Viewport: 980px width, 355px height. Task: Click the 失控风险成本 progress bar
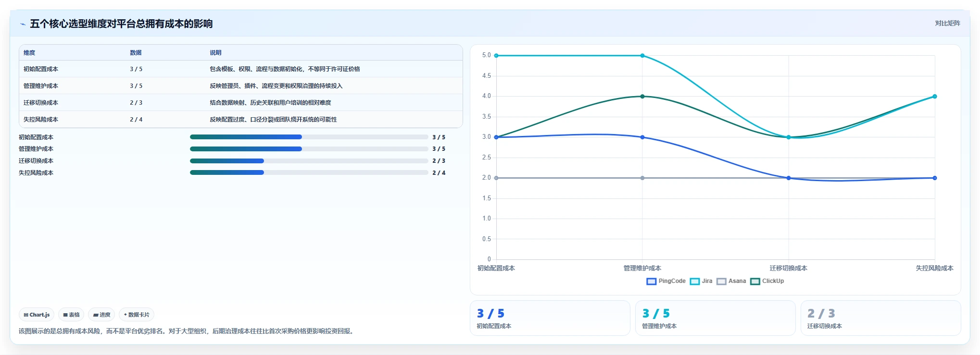pyautogui.click(x=309, y=172)
